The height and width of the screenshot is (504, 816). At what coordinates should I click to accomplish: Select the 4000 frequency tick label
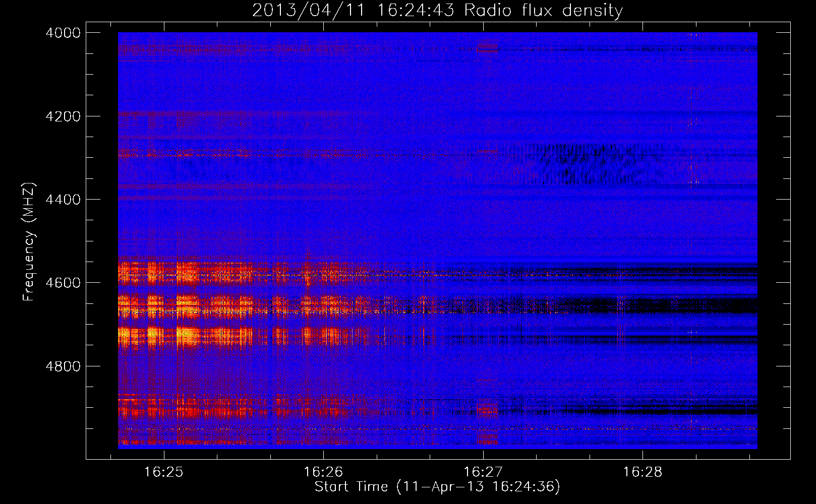pyautogui.click(x=63, y=33)
